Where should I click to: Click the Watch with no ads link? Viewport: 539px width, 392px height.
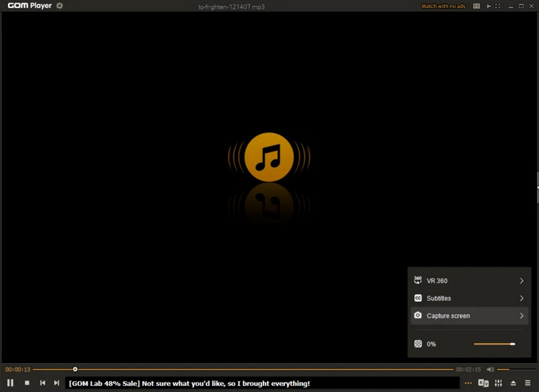(443, 6)
